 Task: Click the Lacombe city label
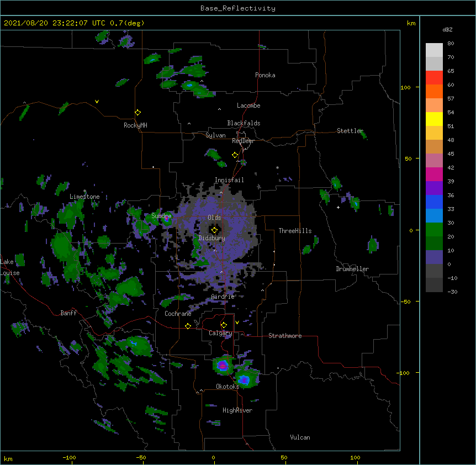coord(248,105)
